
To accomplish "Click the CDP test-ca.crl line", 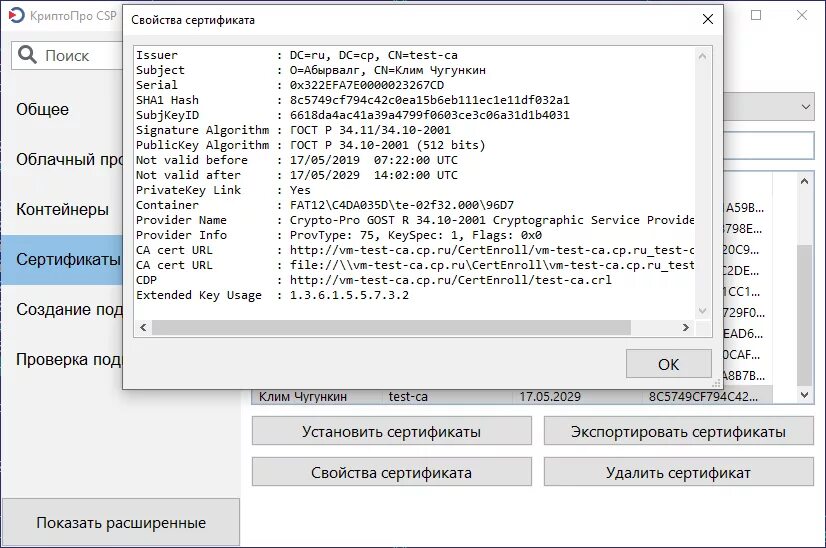I will pos(374,280).
